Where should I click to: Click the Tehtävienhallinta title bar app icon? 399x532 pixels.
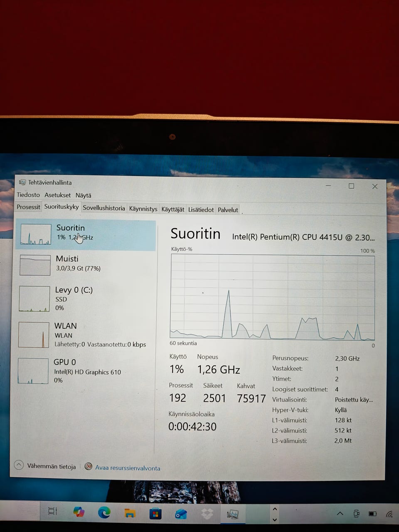22,182
